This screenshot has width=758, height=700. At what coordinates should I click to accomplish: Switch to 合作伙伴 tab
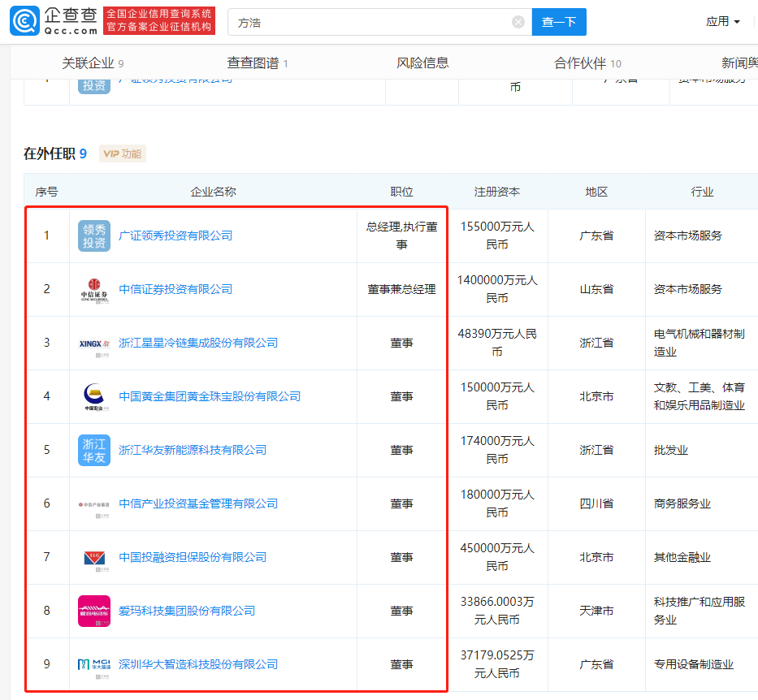587,63
